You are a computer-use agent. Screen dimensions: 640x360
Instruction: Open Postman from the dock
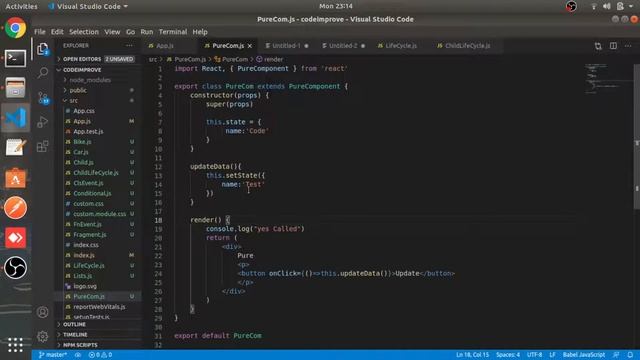tap(16, 208)
